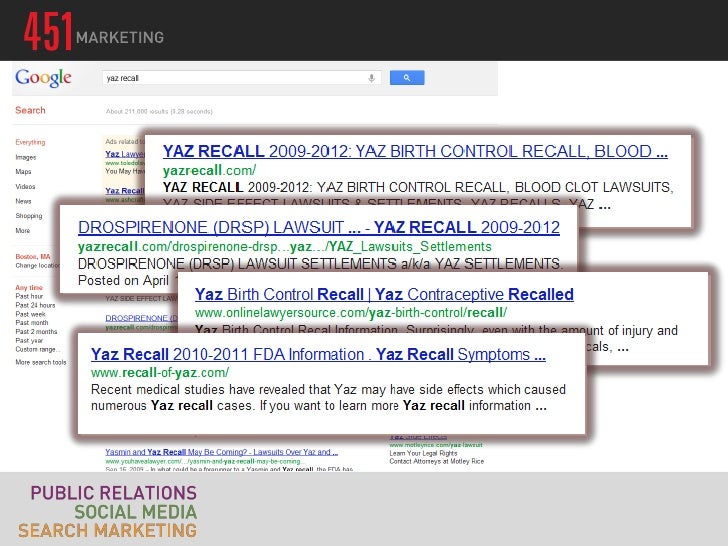Select the Videos search filter
The width and height of the screenshot is (728, 546).
click(x=25, y=187)
